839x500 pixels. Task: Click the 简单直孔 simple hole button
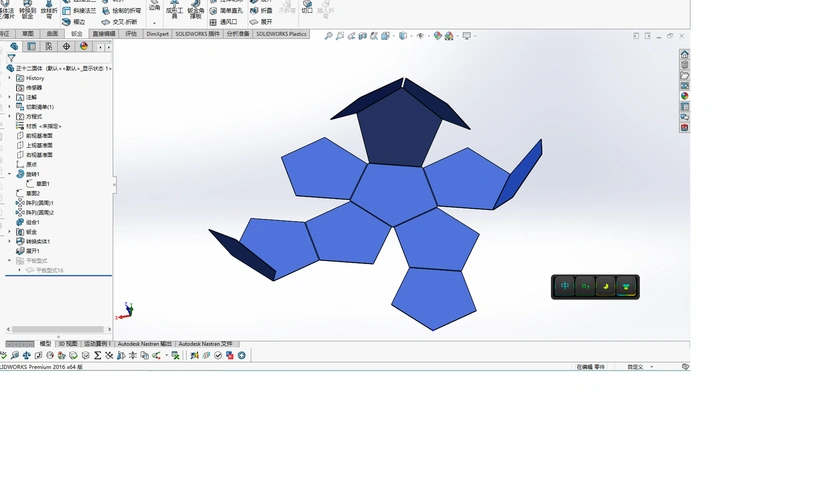232,11
